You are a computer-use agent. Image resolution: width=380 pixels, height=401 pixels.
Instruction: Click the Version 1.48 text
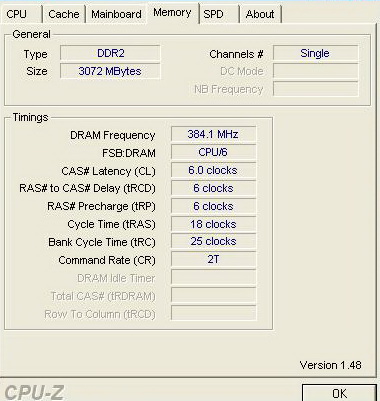tap(330, 365)
